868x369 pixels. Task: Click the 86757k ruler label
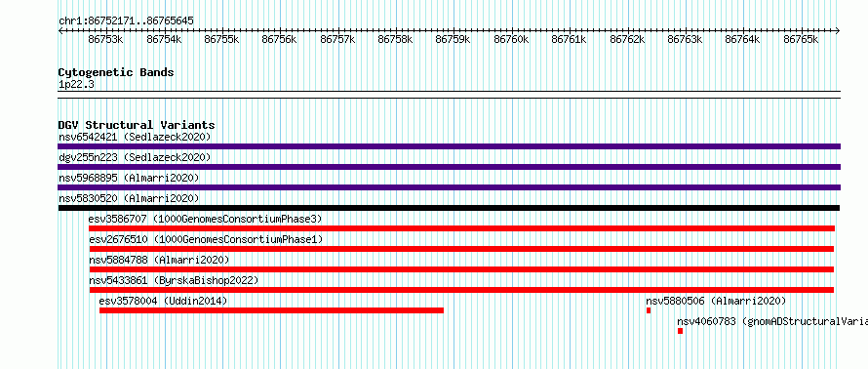(337, 39)
